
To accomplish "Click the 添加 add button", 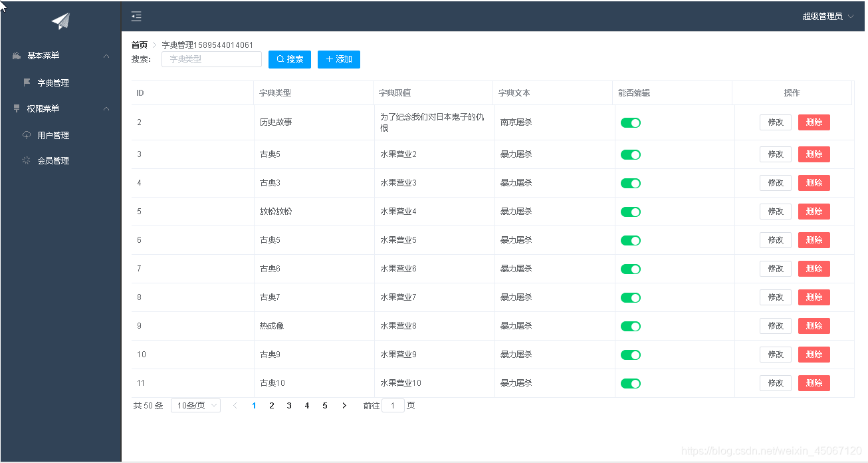I will (x=339, y=59).
